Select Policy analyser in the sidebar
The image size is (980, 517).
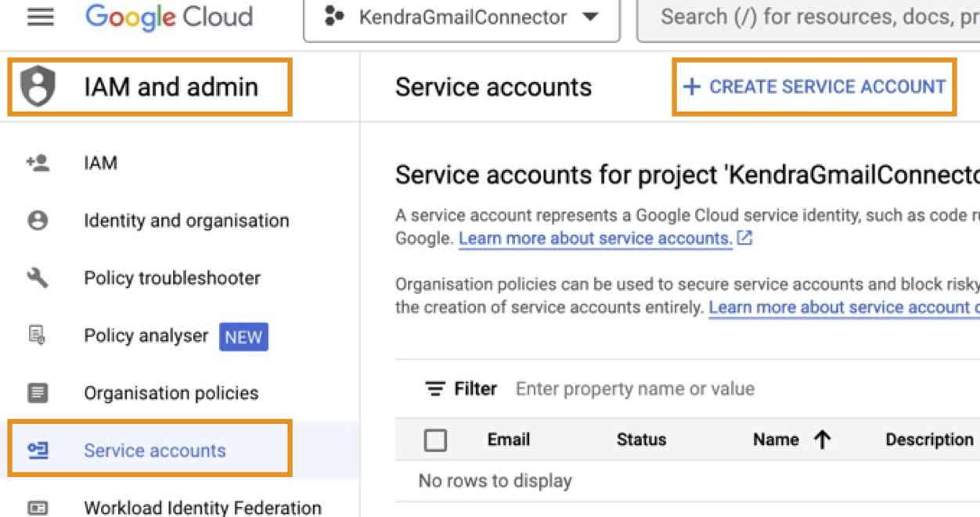(146, 336)
